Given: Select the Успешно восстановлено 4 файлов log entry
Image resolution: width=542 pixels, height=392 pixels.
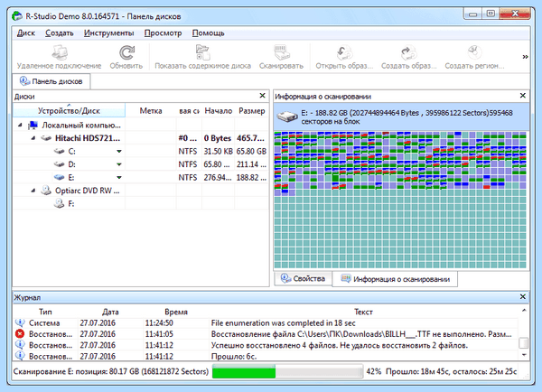Looking at the screenshot, I should coord(339,345).
